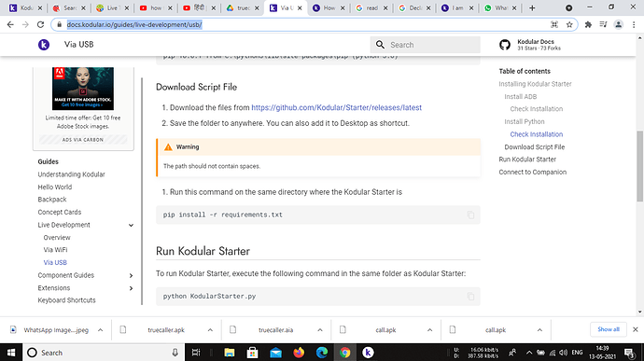This screenshot has height=361, width=644.
Task: Click the Kodular logo in the docs header
Action: click(x=44, y=45)
